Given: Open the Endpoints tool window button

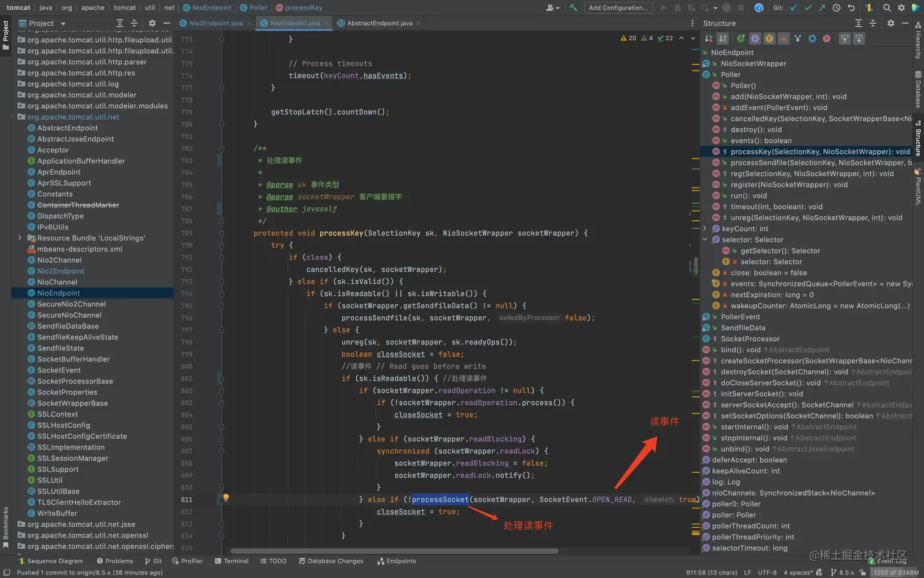Looking at the screenshot, I should coord(397,561).
